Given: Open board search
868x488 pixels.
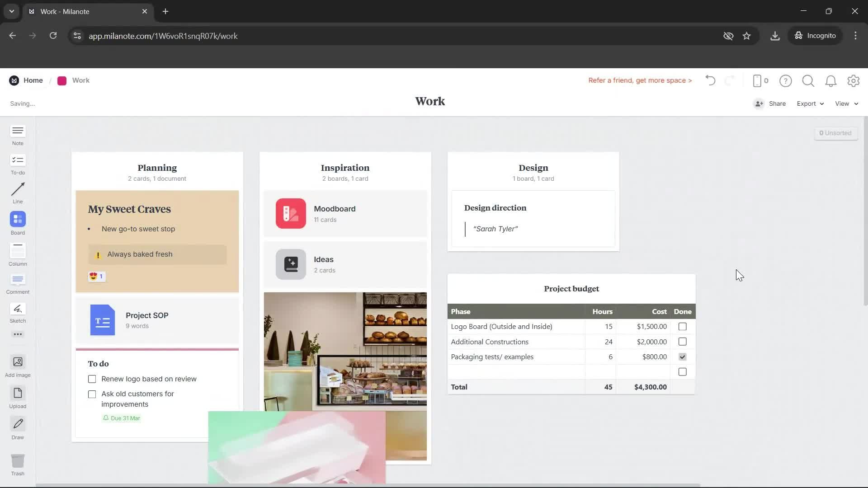Looking at the screenshot, I should pyautogui.click(x=808, y=80).
